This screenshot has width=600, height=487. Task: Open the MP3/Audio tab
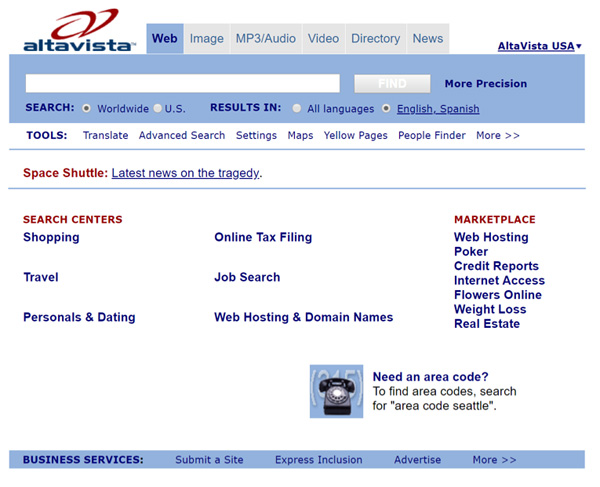coord(266,39)
